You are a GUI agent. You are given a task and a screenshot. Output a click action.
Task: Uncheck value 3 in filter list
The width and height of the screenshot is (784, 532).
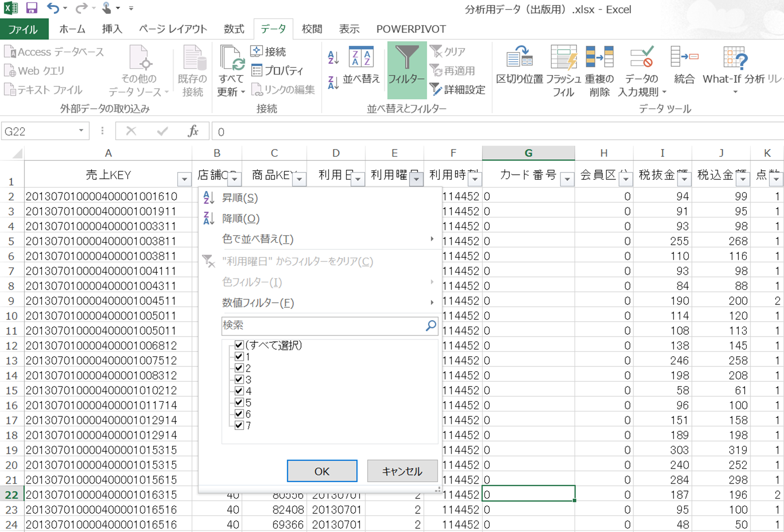point(239,379)
